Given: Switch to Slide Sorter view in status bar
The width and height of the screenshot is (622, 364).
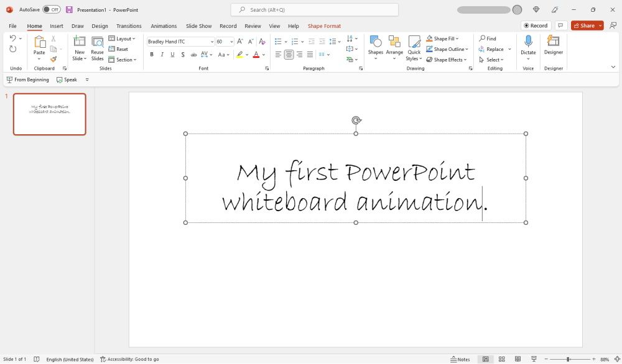Looking at the screenshot, I should point(501,358).
